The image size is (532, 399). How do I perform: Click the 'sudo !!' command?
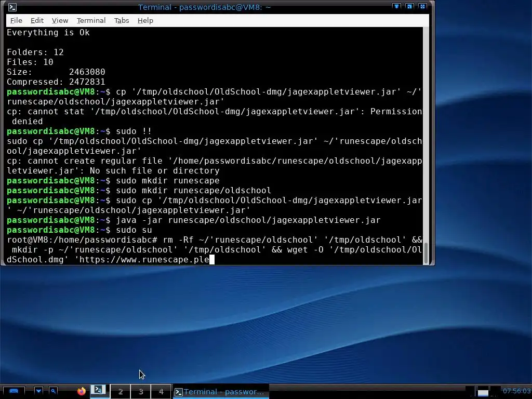[x=134, y=131]
